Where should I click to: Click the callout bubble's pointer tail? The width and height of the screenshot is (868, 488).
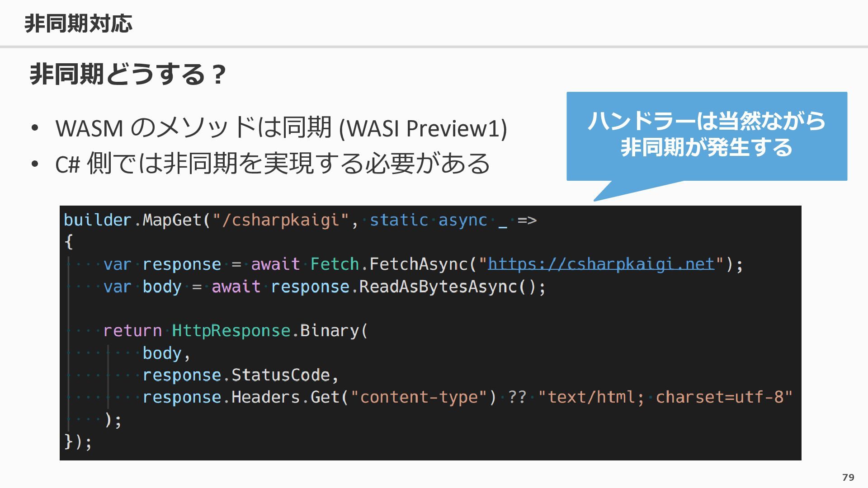point(633,190)
